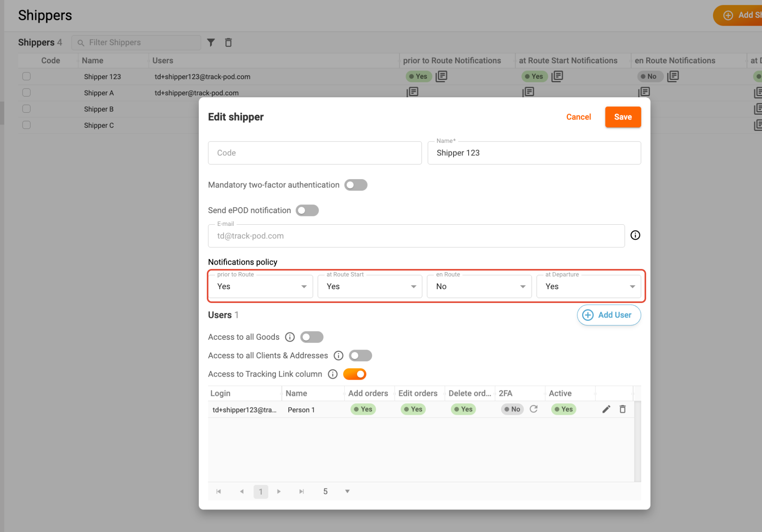The image size is (762, 532).
Task: Click the Add User button
Action: point(609,315)
